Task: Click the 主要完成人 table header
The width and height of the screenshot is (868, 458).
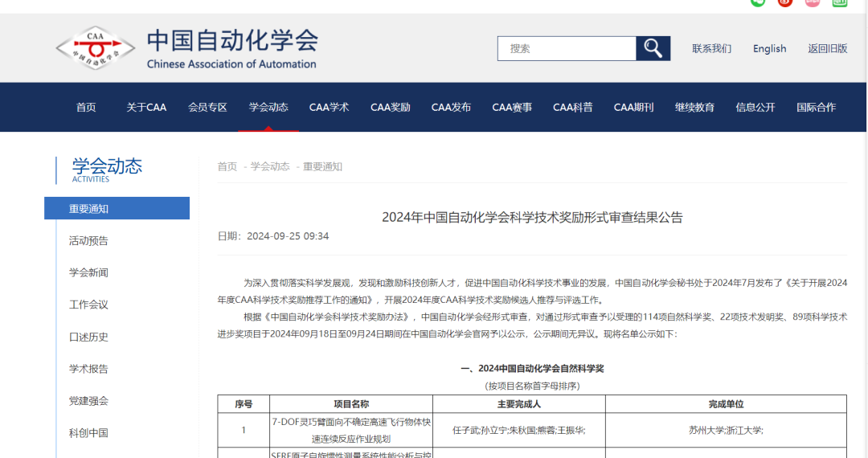Action: (518, 404)
